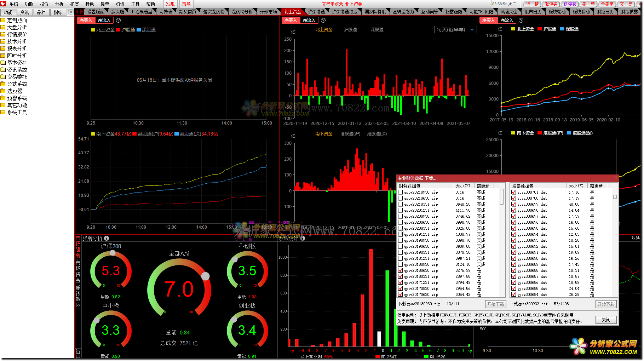Select the 赚钱效应 vertical tab
Viewport: 644px width, 361px height.
[78, 296]
